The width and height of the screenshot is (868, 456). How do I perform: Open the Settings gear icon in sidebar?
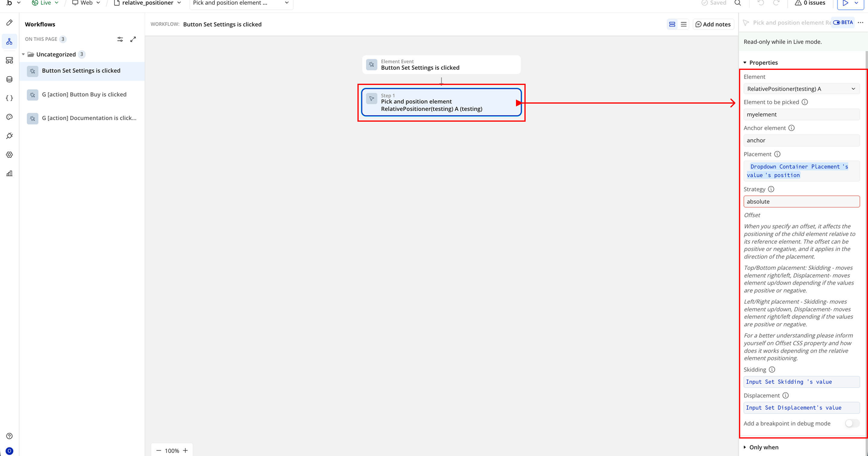pos(9,155)
